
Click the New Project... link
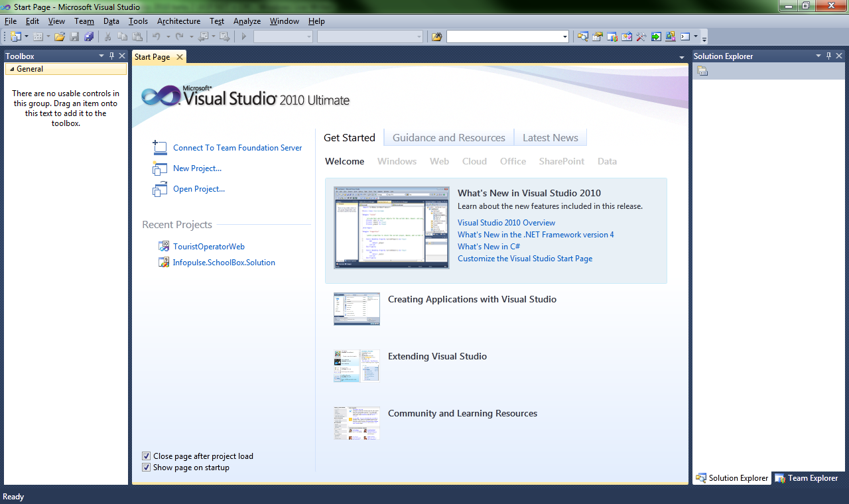(x=197, y=168)
